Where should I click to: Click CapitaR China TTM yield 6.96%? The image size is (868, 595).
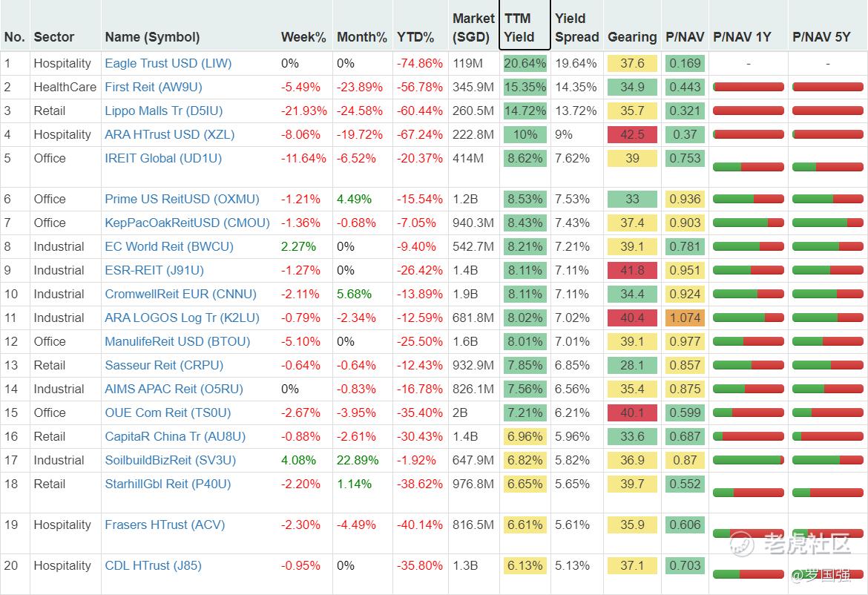pyautogui.click(x=525, y=437)
